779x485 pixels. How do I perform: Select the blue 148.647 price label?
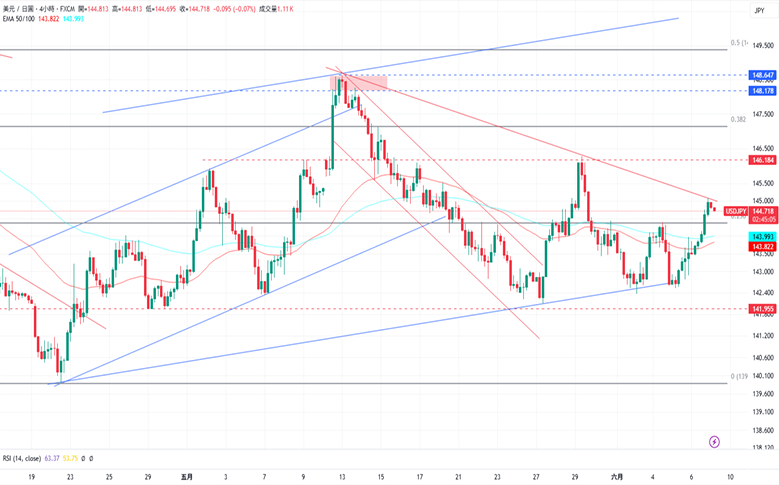763,75
